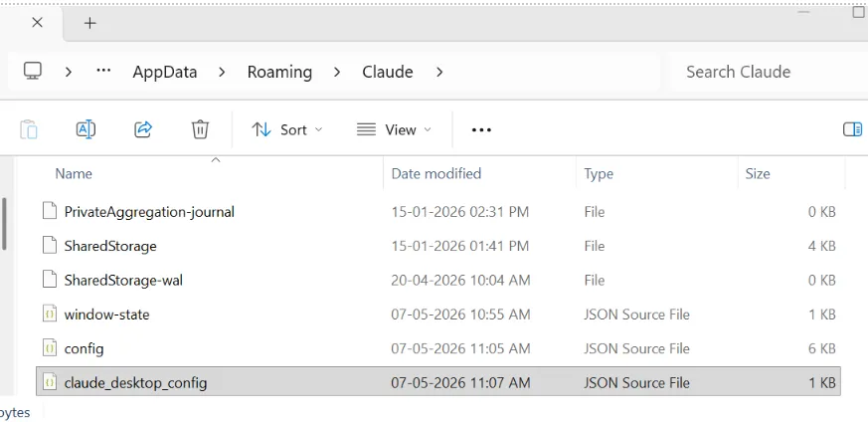Expand chevron after AppData
868x422 pixels.
coord(222,72)
